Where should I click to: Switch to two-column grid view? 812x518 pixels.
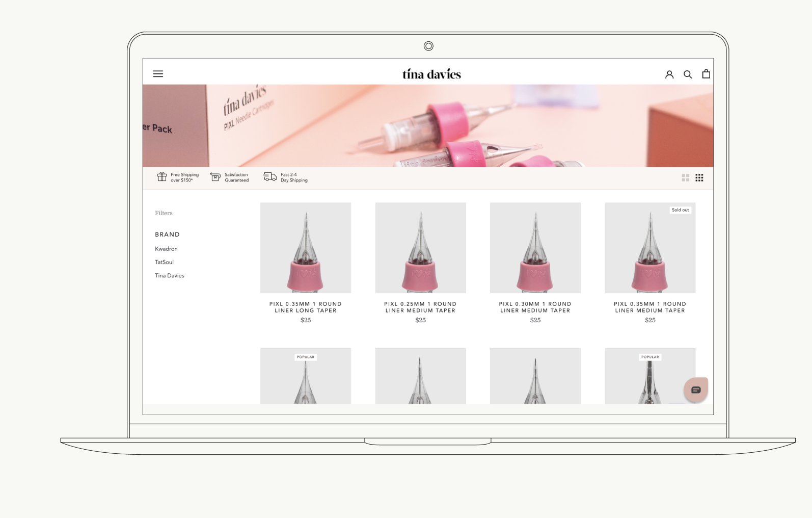pyautogui.click(x=686, y=177)
